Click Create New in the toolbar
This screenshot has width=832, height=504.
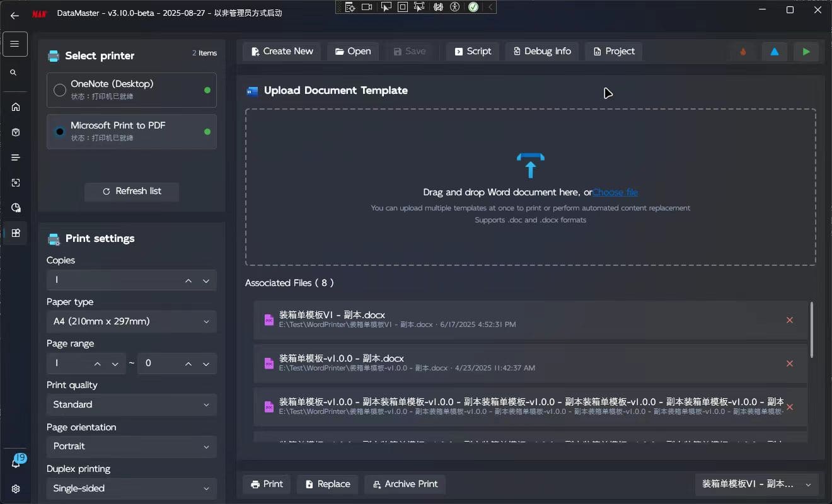click(282, 51)
